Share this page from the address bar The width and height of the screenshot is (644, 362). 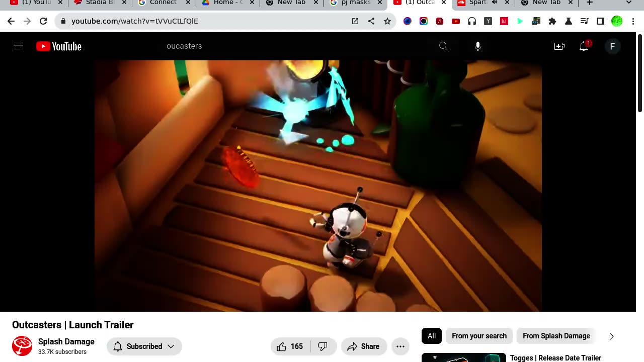pyautogui.click(x=371, y=21)
